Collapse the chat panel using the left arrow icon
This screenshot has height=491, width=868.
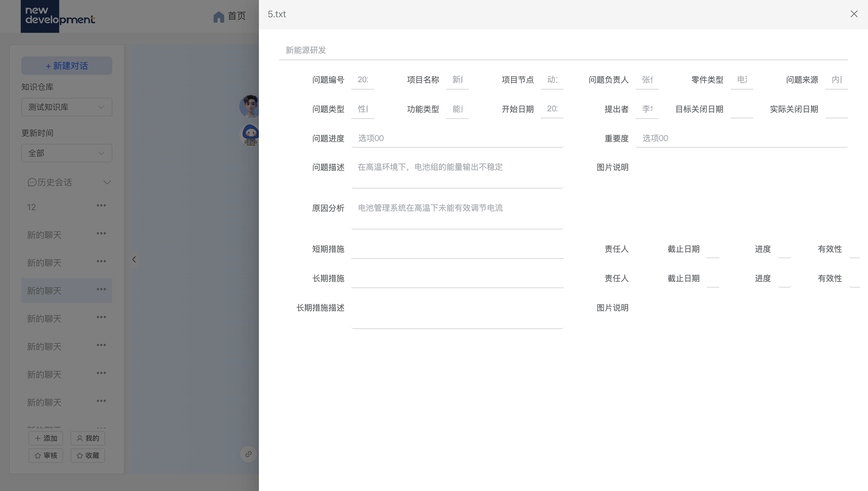(134, 259)
